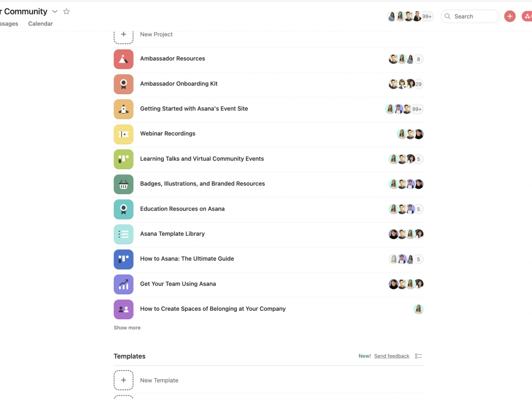Open How to Asana: The Ultimate Guide

[x=187, y=259]
